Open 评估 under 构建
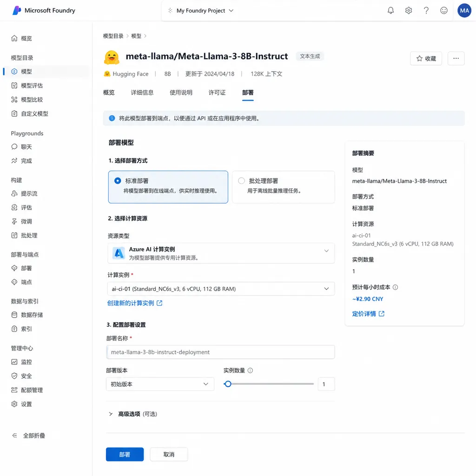 click(x=21, y=208)
